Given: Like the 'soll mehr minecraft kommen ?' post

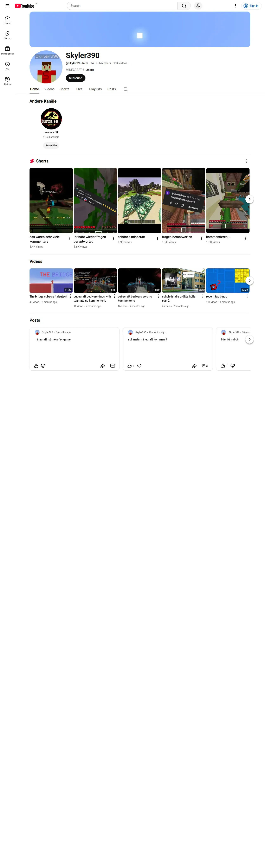Looking at the screenshot, I should pos(130,366).
